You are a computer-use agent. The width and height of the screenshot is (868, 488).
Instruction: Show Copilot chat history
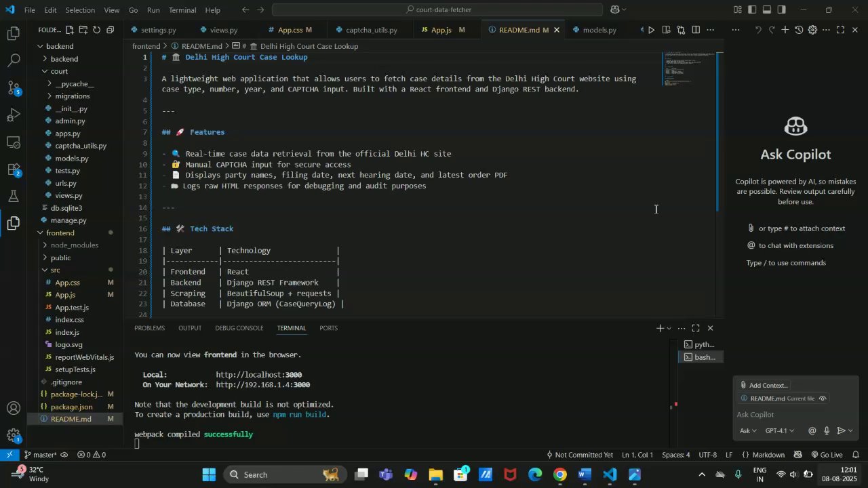pos(799,30)
